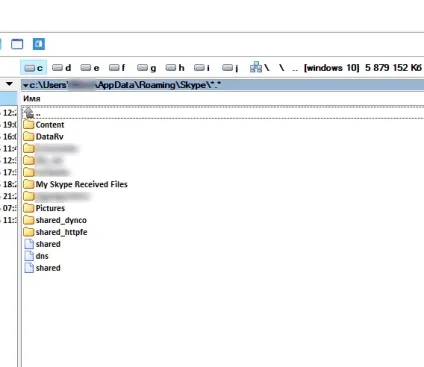The image size is (424, 367).
Task: Select drive c button
Action: 34,68
